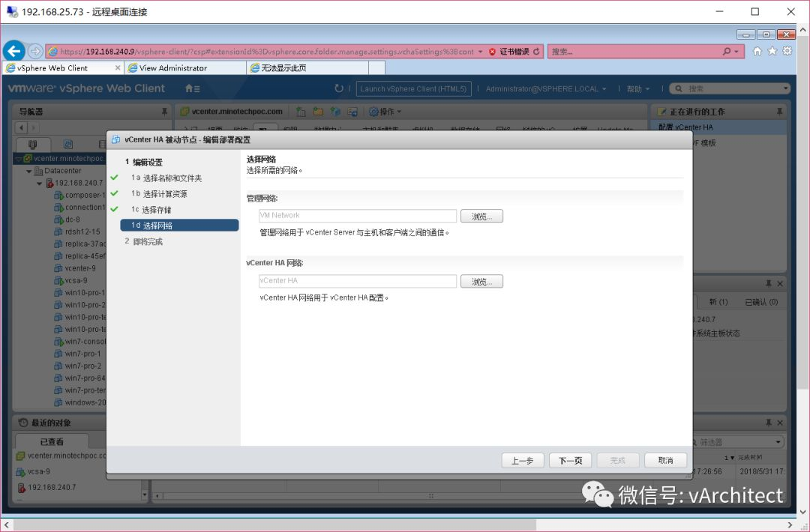Open the 操作 actions dropdown

[386, 112]
